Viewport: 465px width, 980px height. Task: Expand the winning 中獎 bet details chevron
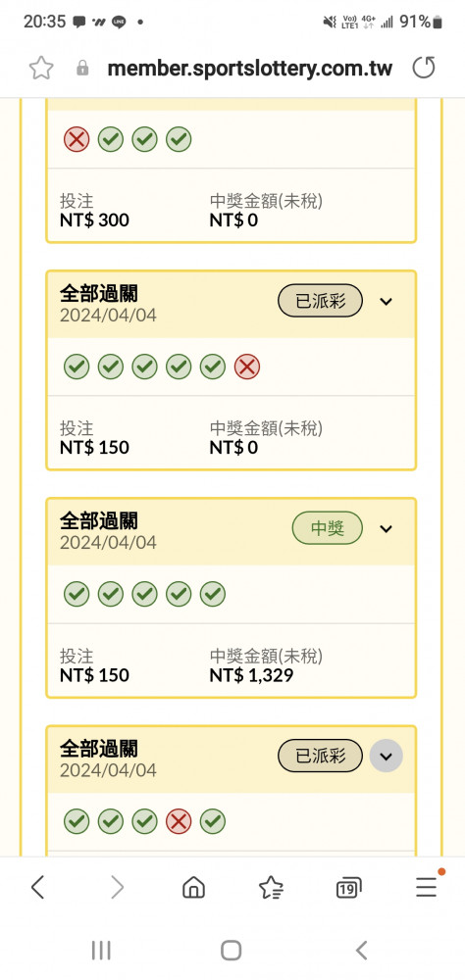(387, 529)
